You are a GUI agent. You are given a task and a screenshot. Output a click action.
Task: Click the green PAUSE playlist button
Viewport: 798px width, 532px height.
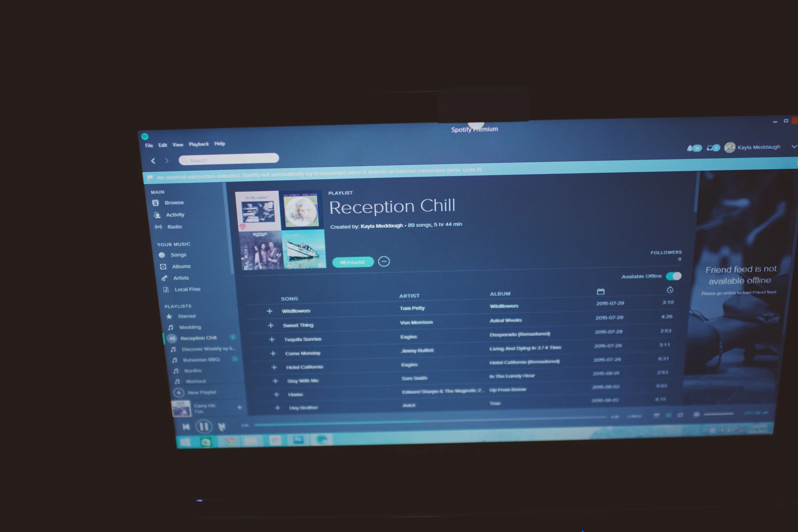tap(353, 262)
